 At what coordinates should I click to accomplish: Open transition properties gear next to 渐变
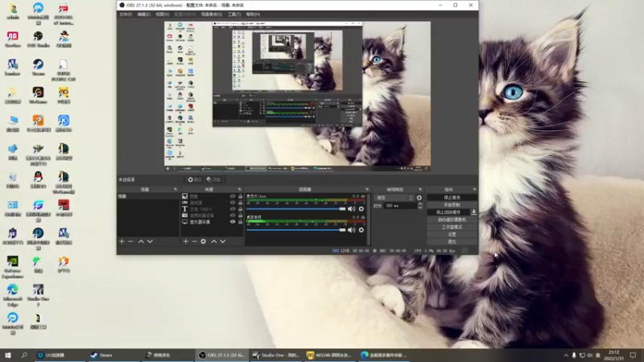pos(419,198)
